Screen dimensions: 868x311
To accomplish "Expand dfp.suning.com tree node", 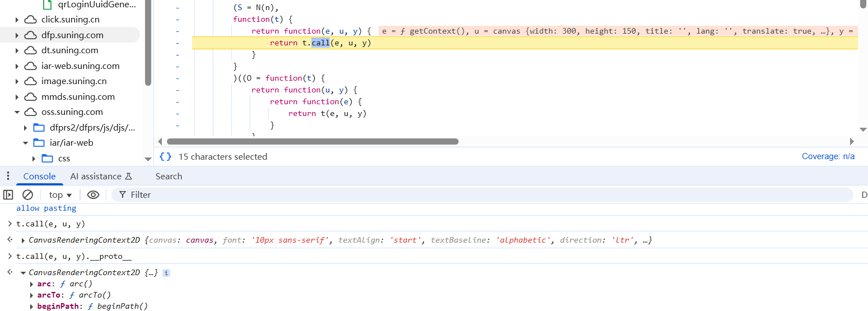I will click(17, 35).
